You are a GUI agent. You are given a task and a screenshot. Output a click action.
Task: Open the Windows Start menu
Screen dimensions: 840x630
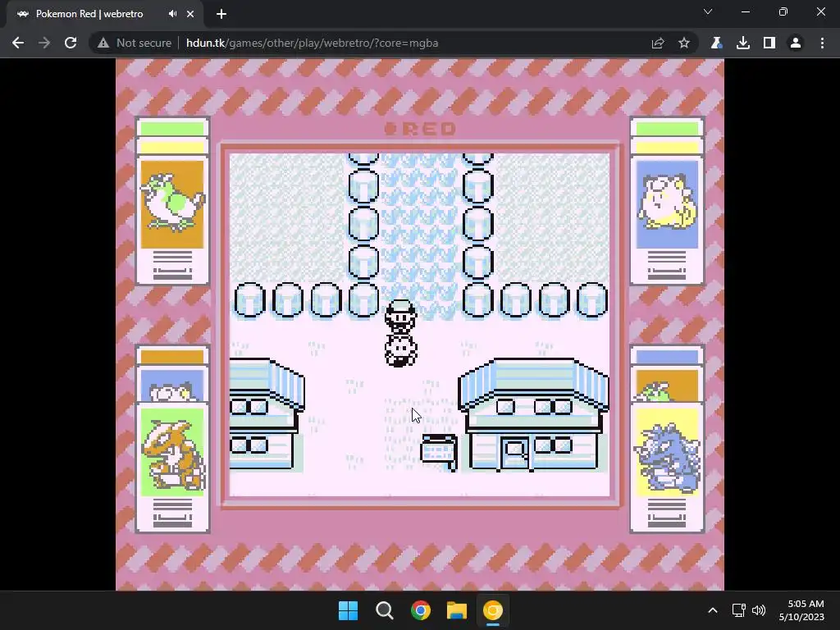tap(348, 610)
